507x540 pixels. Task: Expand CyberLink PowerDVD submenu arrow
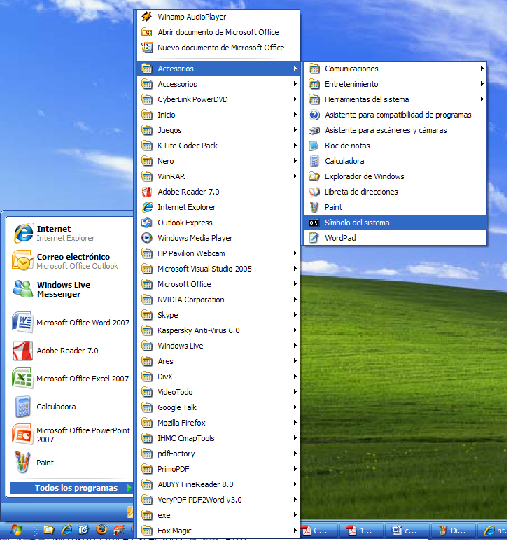tap(295, 99)
